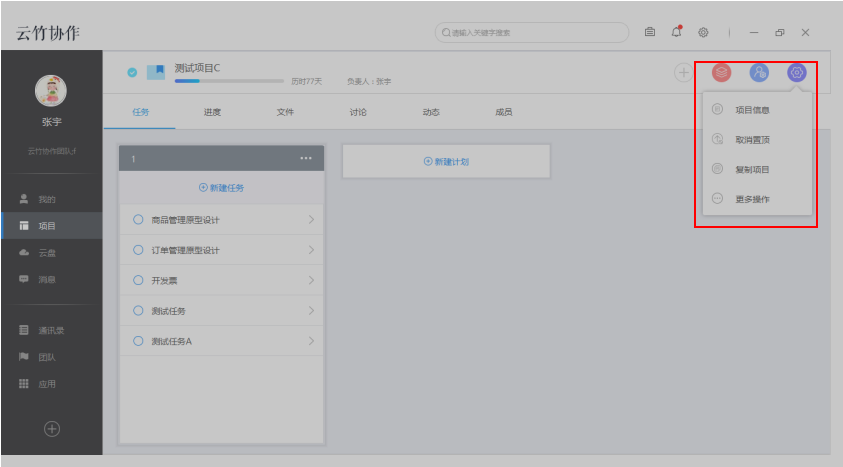Click the purple project settings gear icon
843x467 pixels.
click(x=796, y=73)
